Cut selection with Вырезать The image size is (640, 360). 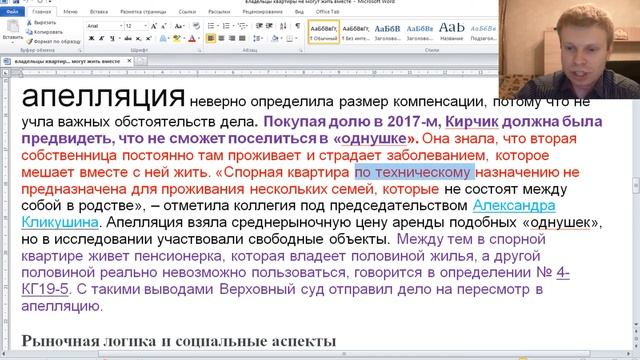[41, 22]
